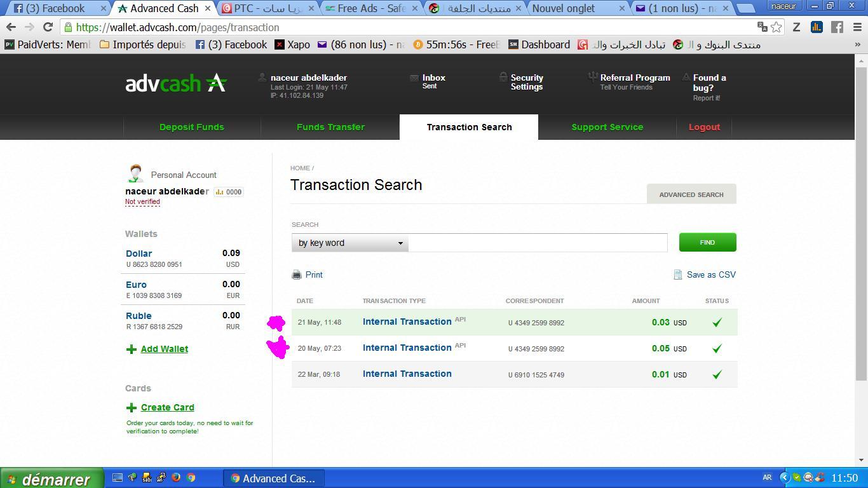
Task: Switch to the Free Ads browser tab
Action: click(x=371, y=8)
